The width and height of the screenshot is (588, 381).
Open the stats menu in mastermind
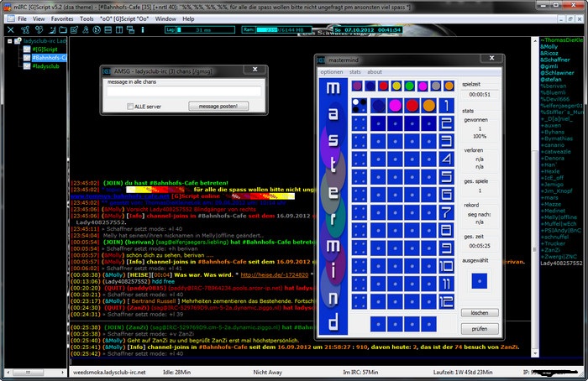click(x=355, y=72)
